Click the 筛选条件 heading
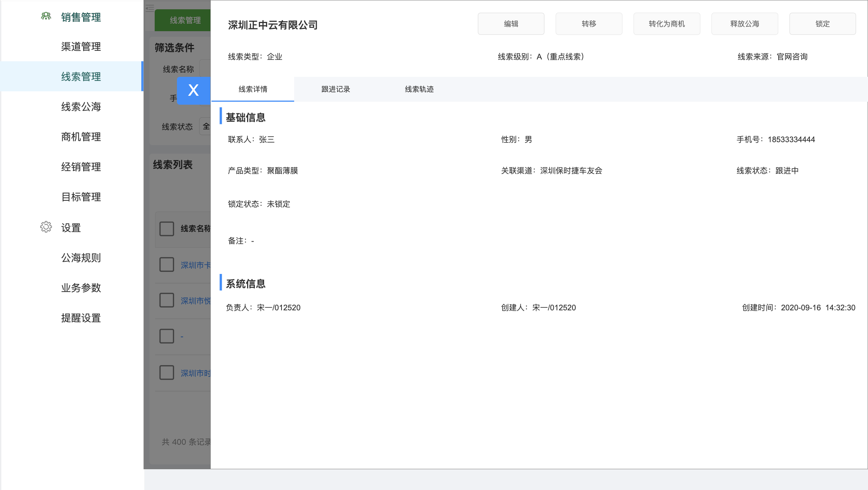The width and height of the screenshot is (868, 490). [x=174, y=48]
